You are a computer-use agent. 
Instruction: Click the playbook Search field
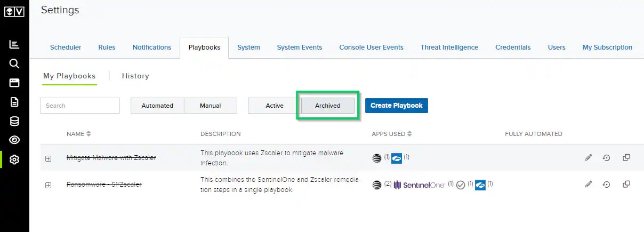pos(80,106)
